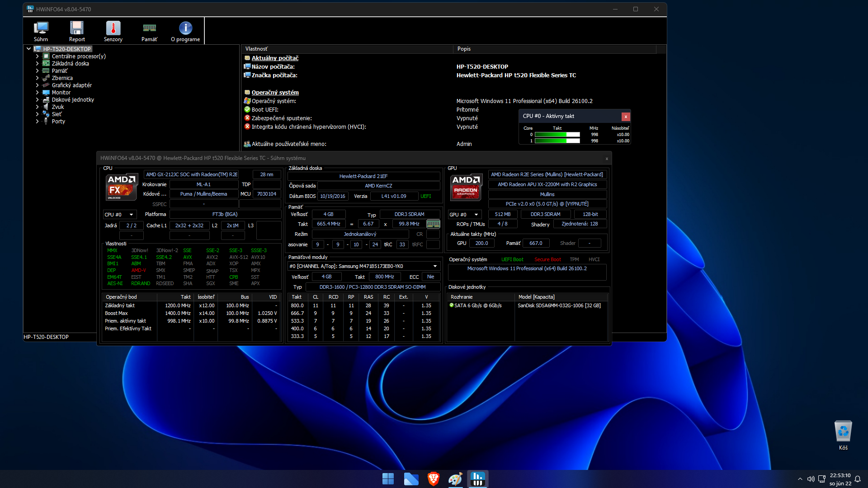Click the SanDisk SDSA6MM-032G-1006 drive entry
The width and height of the screenshot is (868, 488).
(559, 305)
